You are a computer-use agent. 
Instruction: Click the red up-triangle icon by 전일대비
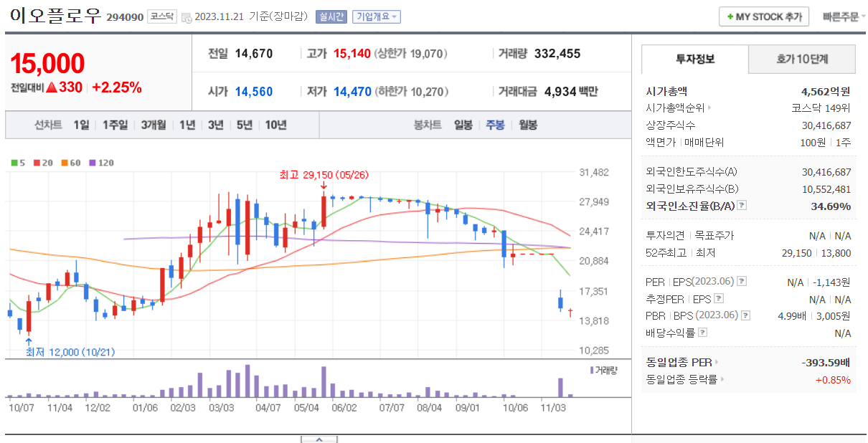click(x=51, y=87)
